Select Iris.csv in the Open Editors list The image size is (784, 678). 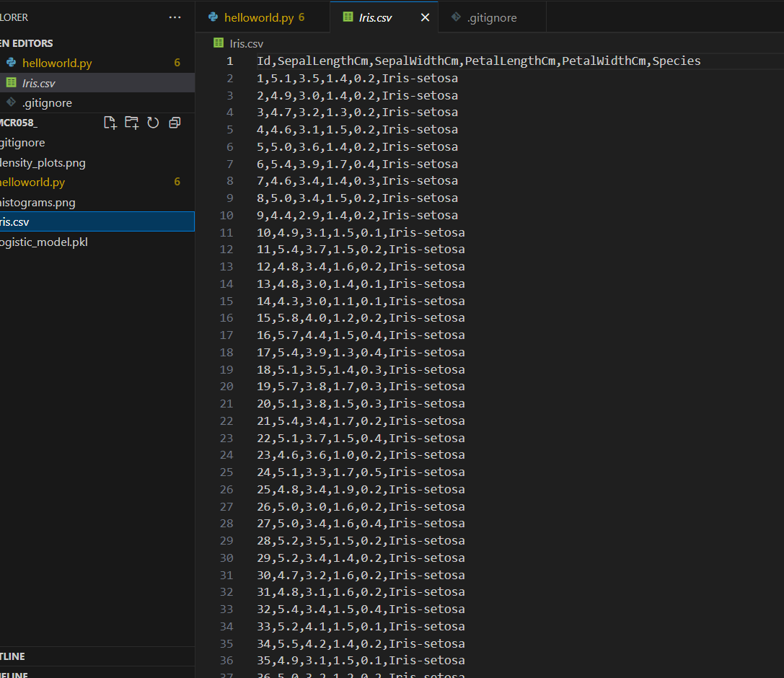[97, 83]
